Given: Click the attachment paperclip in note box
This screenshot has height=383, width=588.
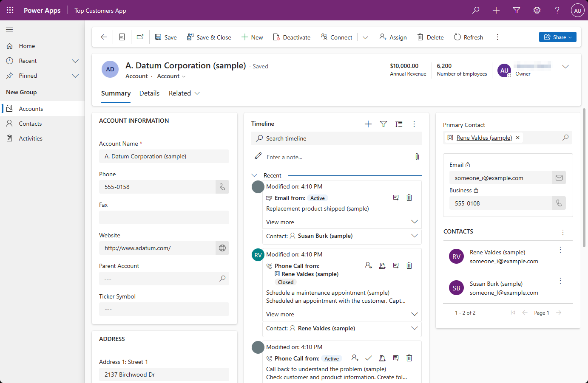Looking at the screenshot, I should click(x=417, y=157).
